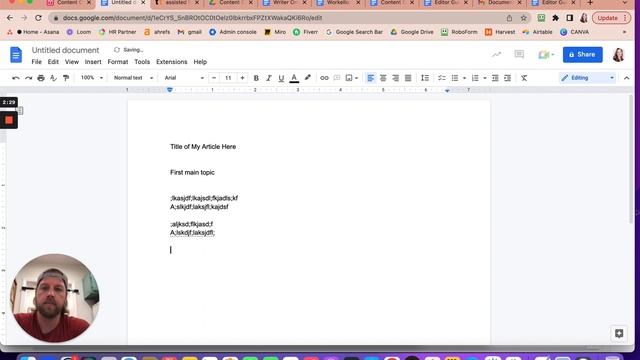
Task: Go to Docs home via logo
Action: pos(16,55)
